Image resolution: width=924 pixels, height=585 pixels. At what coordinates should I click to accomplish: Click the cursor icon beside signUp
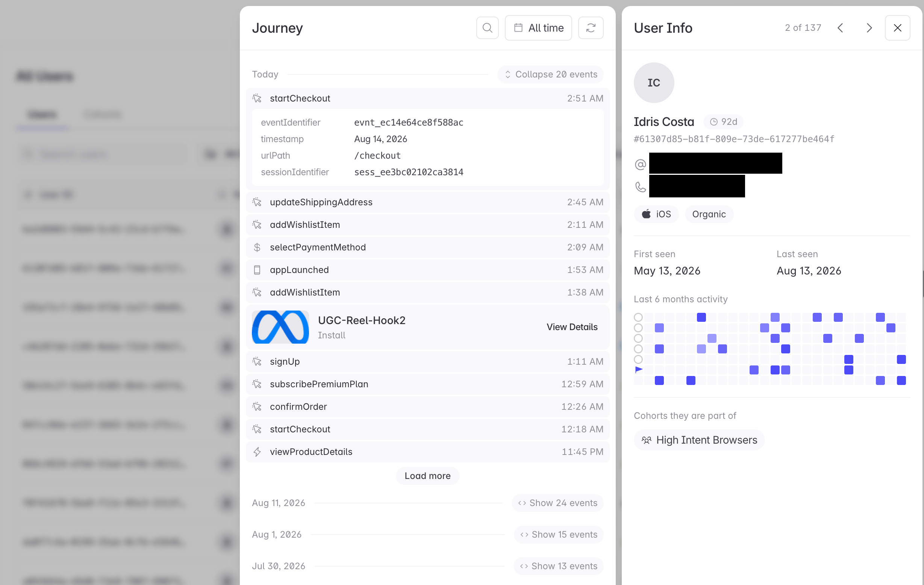(x=257, y=362)
